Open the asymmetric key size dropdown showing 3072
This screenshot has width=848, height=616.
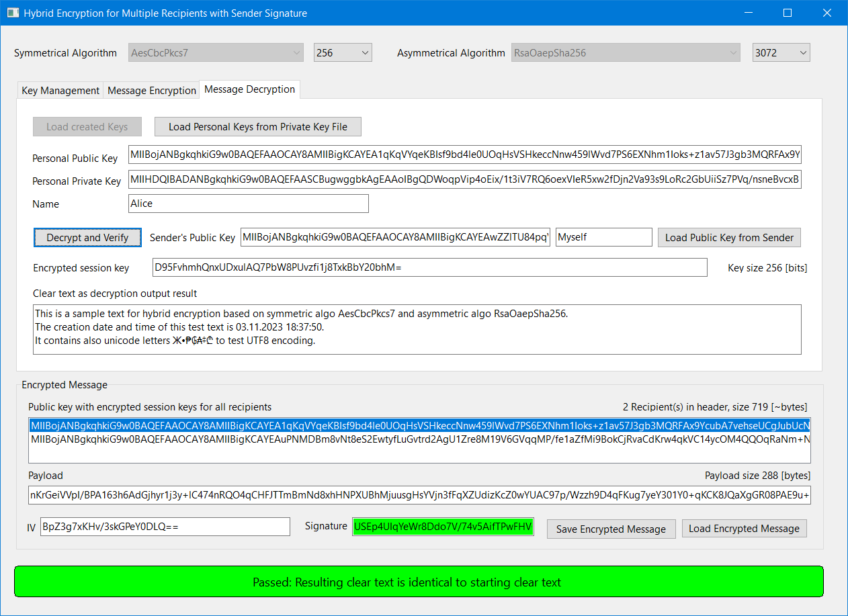(781, 52)
